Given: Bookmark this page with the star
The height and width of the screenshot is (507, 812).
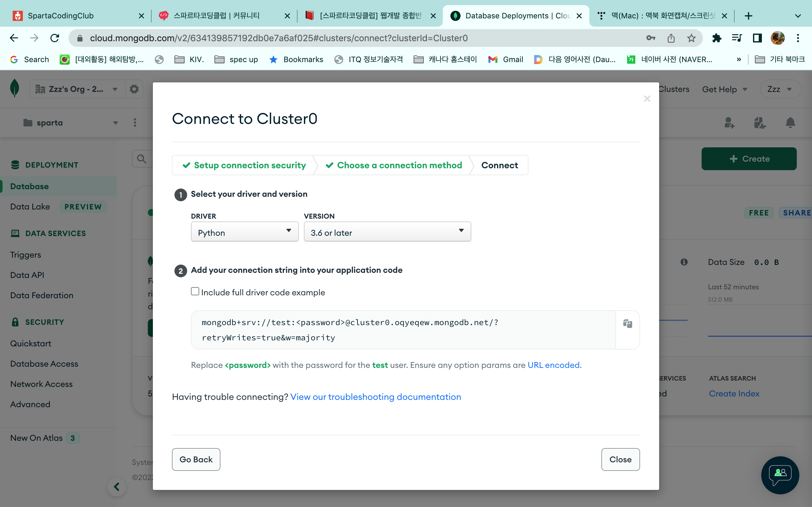Looking at the screenshot, I should tap(691, 38).
